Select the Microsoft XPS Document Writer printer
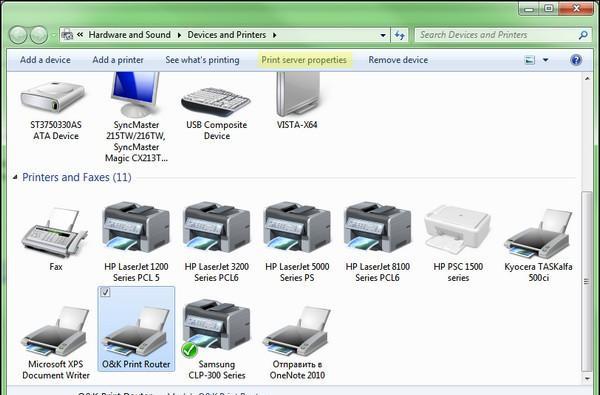The width and height of the screenshot is (600, 395). [x=55, y=331]
